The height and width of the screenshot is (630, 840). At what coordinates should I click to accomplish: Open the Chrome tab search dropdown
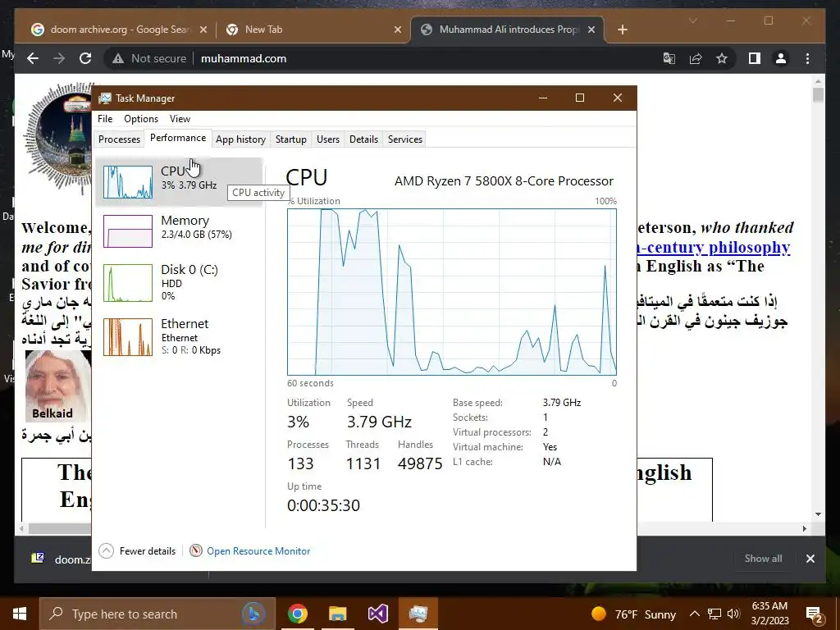(x=692, y=21)
